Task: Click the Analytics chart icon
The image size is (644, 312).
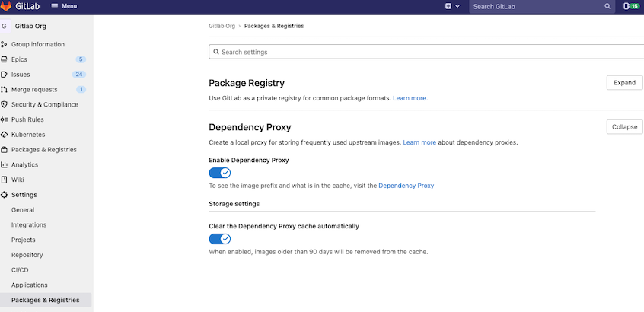Action: [x=4, y=164]
